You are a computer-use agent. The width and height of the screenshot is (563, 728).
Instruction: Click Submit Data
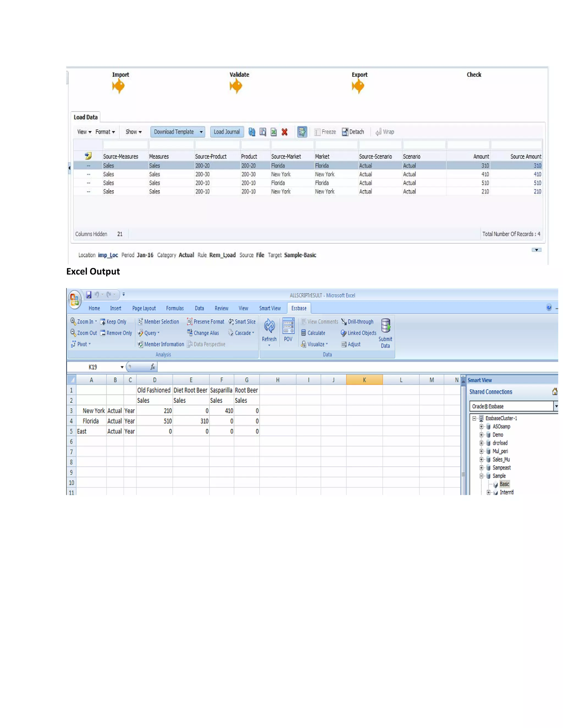(386, 333)
